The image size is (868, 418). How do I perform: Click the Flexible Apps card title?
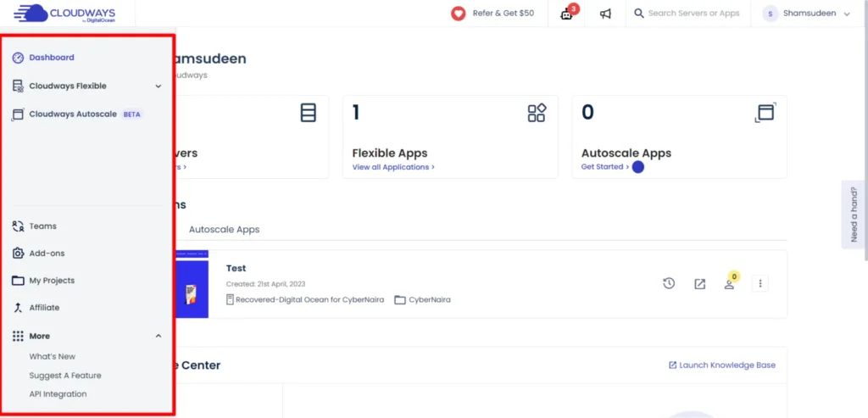pyautogui.click(x=390, y=153)
